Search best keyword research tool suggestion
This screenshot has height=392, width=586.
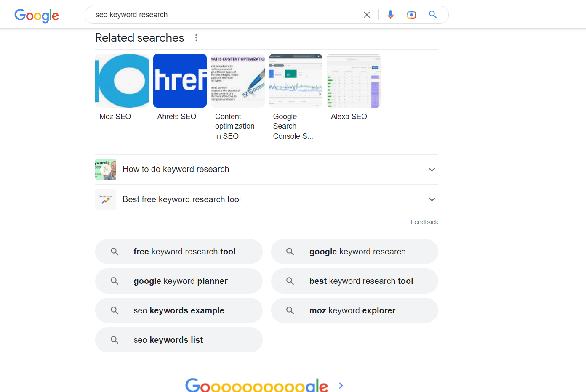354,281
